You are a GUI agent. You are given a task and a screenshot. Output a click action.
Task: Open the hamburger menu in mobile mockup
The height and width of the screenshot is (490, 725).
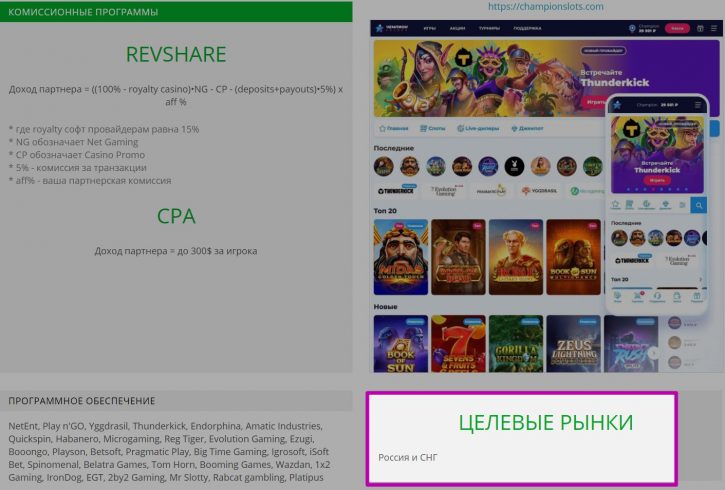pyautogui.click(x=698, y=105)
